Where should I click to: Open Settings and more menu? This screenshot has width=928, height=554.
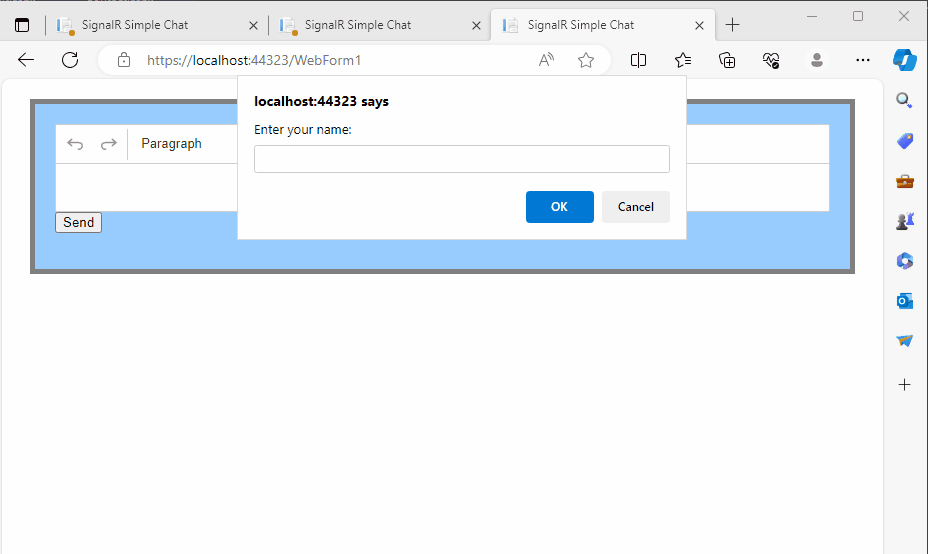[863, 60]
